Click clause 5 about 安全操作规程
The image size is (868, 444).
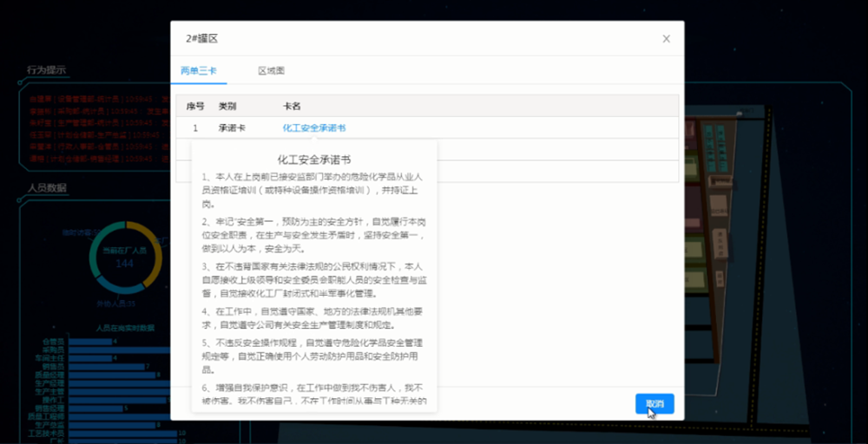click(x=313, y=354)
